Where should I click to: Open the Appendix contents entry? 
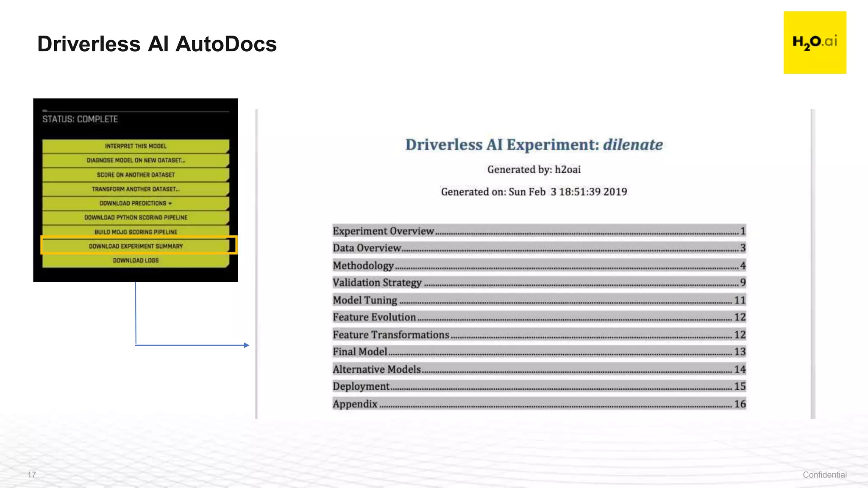point(539,404)
